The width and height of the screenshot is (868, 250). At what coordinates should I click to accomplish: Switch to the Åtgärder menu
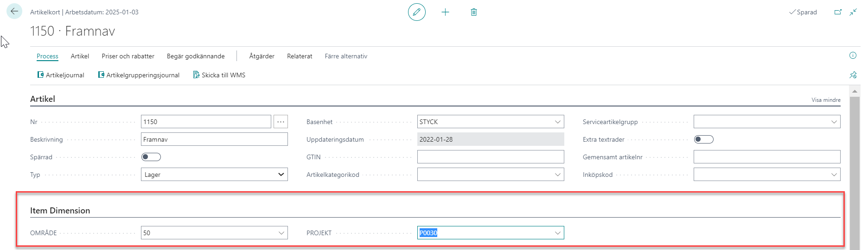coord(262,56)
